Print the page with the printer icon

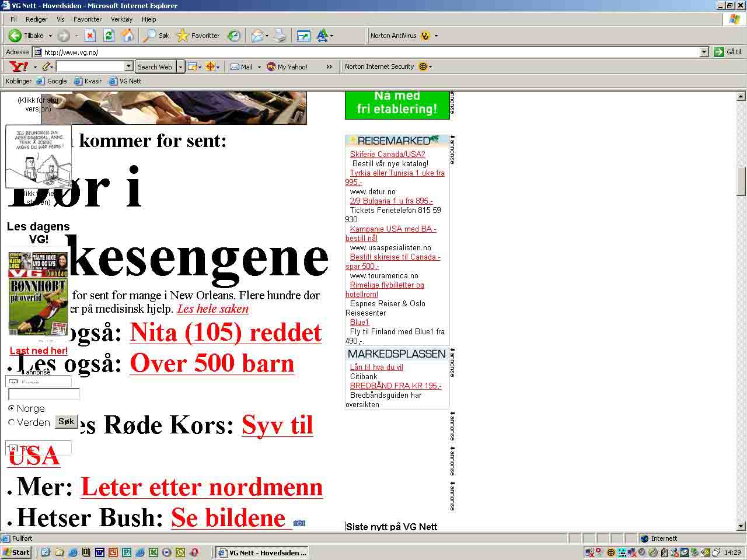pyautogui.click(x=281, y=36)
